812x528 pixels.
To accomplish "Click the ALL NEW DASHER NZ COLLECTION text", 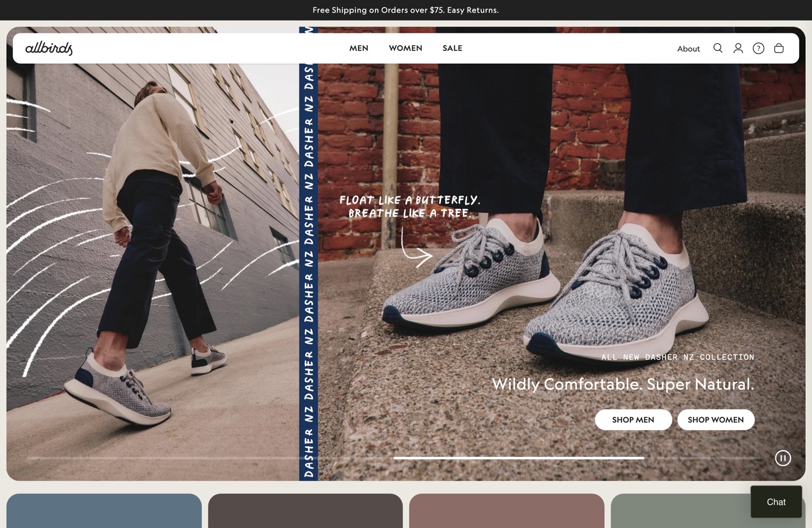I will [678, 357].
